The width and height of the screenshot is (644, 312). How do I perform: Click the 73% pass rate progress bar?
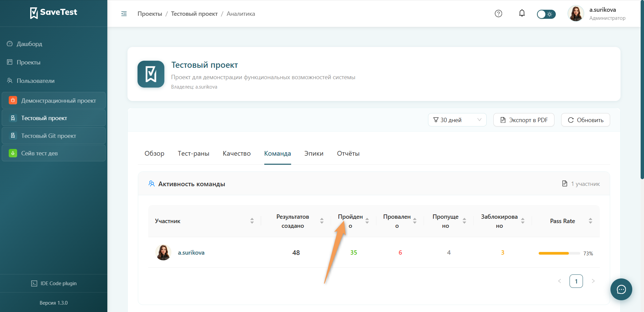point(559,253)
